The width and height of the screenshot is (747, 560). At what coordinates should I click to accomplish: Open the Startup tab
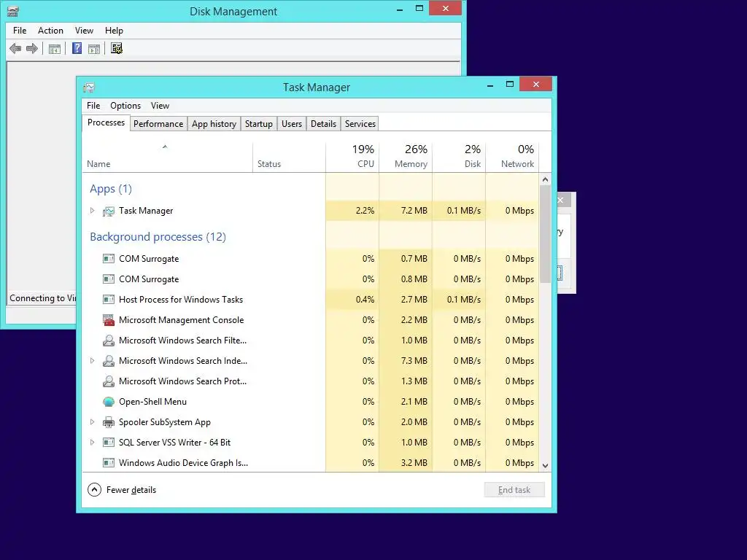[x=259, y=124]
